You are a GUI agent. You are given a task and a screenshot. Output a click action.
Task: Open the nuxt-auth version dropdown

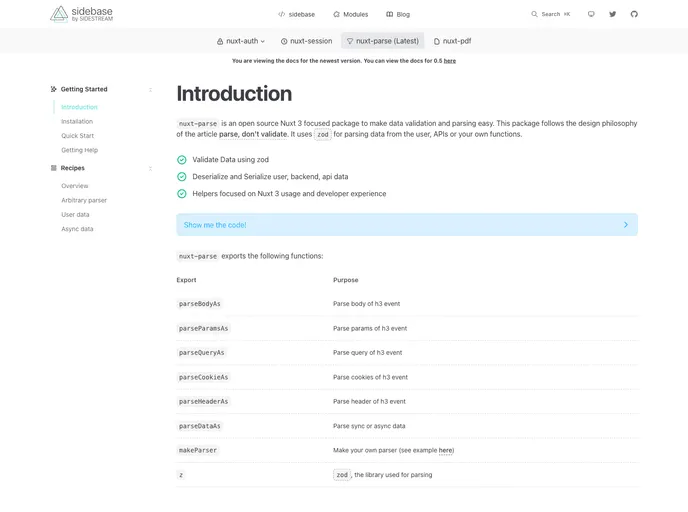[241, 41]
